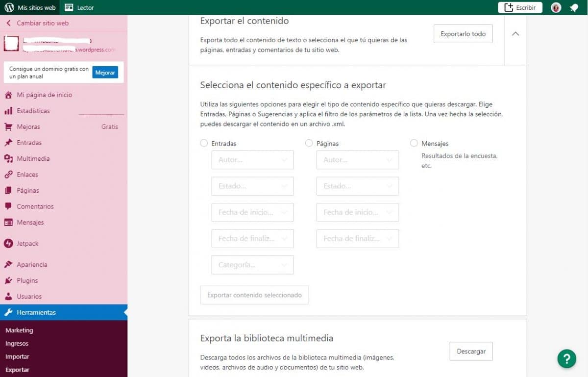Click the home icon for Mi página de inicio

click(8, 95)
